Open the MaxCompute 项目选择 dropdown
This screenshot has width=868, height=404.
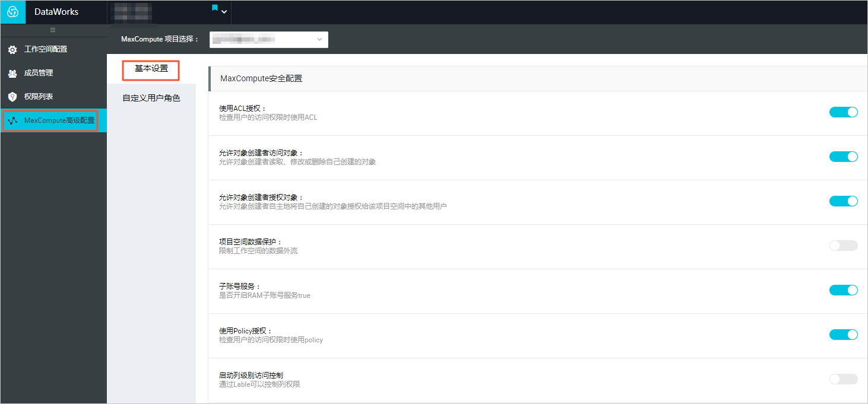(x=269, y=40)
